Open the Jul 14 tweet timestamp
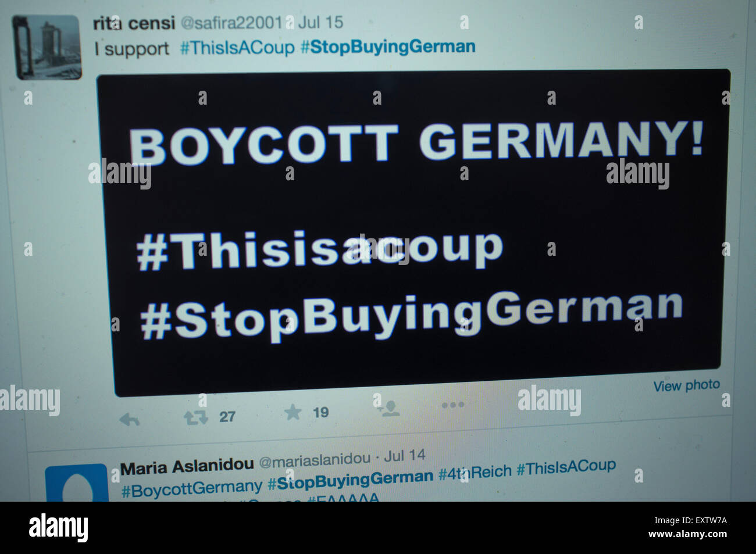This screenshot has width=756, height=554. pyautogui.click(x=405, y=455)
